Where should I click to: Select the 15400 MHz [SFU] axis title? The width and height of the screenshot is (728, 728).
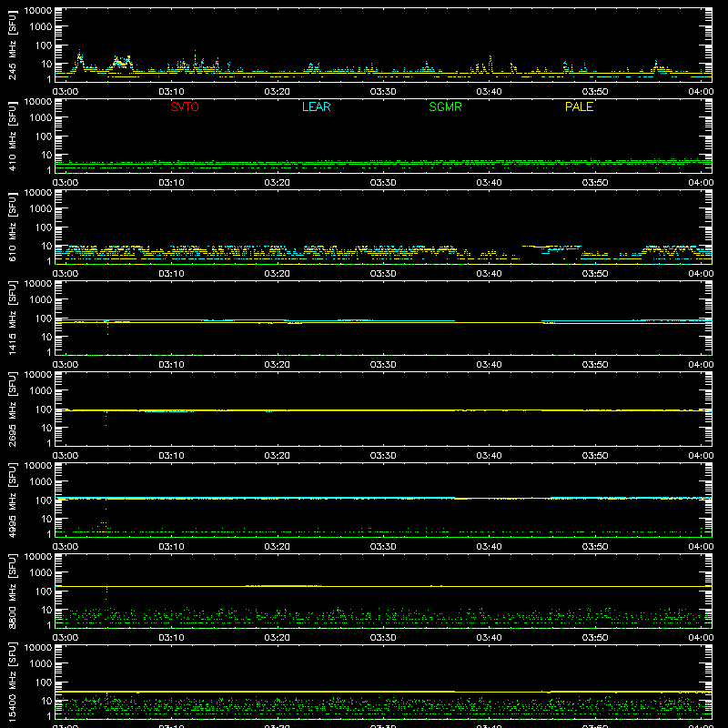(12, 682)
